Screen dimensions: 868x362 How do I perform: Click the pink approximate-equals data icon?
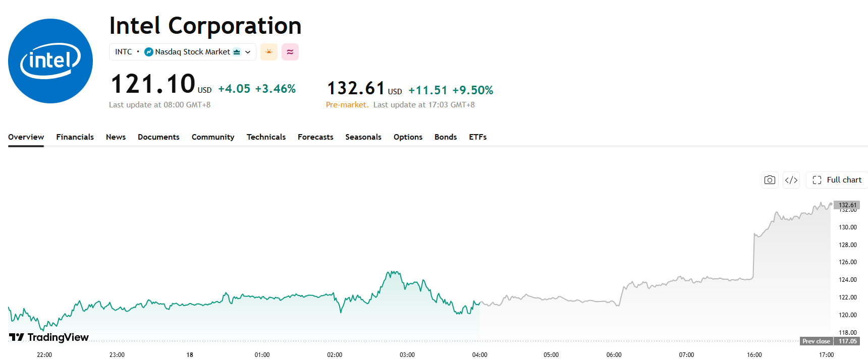pyautogui.click(x=290, y=52)
